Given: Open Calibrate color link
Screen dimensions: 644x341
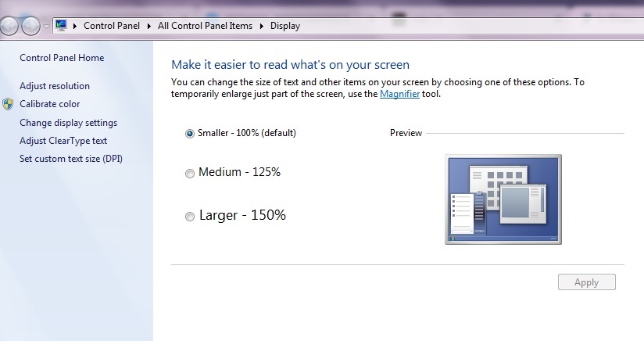Looking at the screenshot, I should coord(49,104).
